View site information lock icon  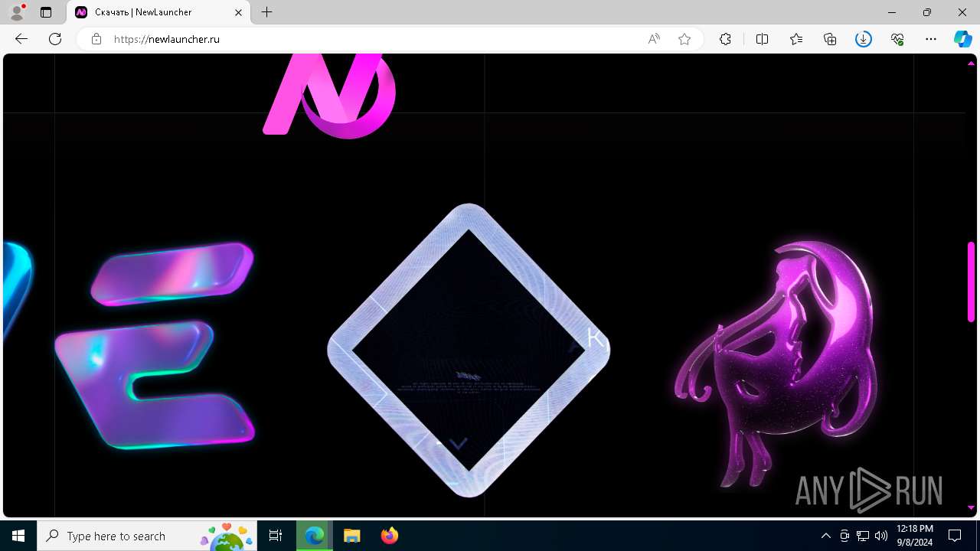point(96,39)
